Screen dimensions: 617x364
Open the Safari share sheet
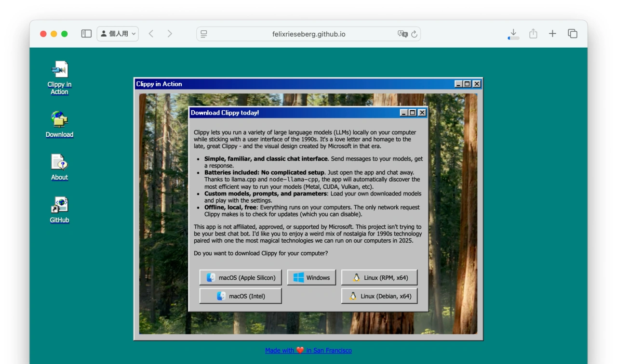533,34
